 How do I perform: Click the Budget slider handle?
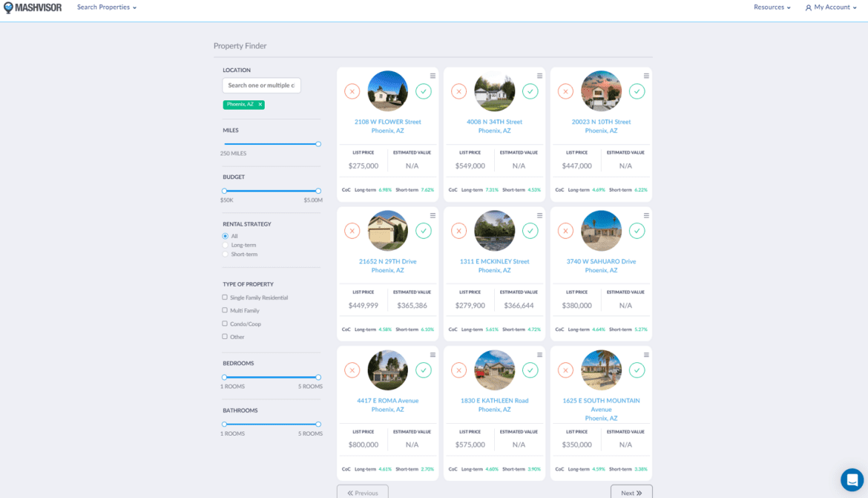[x=223, y=191]
